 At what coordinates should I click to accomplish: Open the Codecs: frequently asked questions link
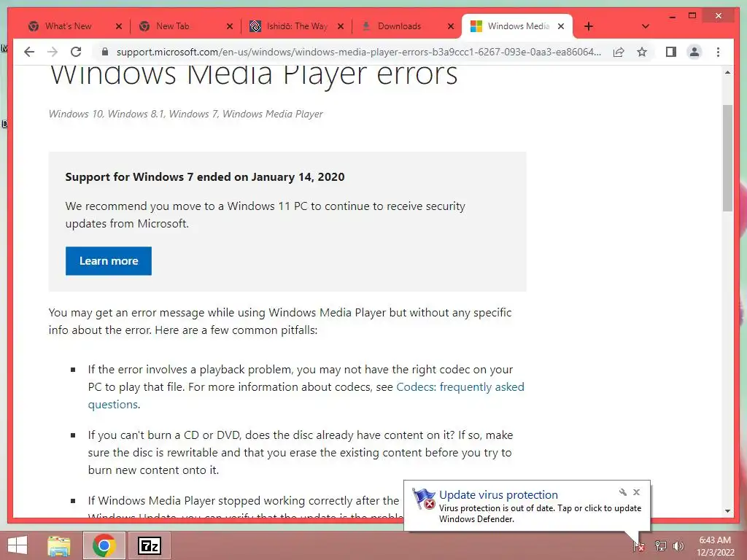tap(306, 395)
